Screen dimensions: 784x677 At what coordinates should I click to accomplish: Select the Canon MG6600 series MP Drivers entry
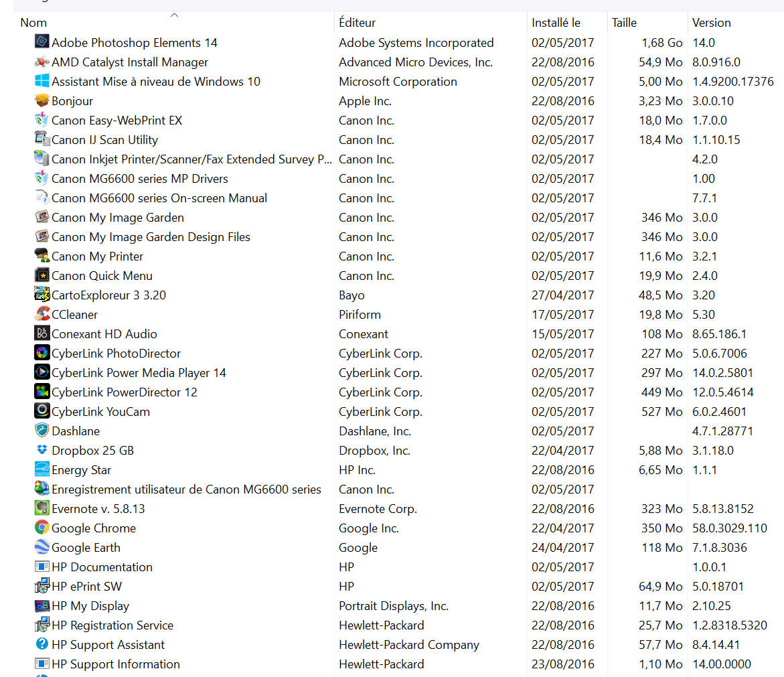pos(139,179)
